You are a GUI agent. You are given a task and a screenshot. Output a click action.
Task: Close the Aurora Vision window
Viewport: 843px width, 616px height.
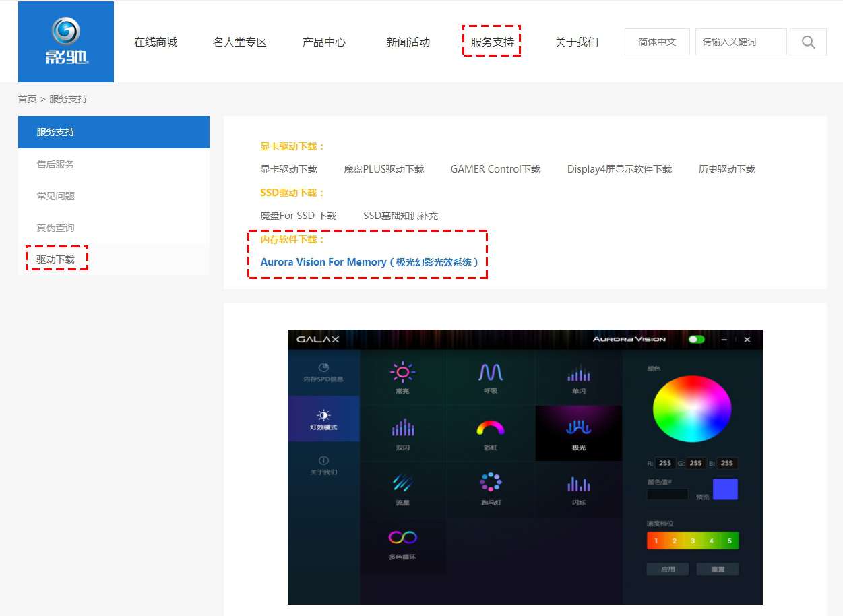[x=747, y=340]
